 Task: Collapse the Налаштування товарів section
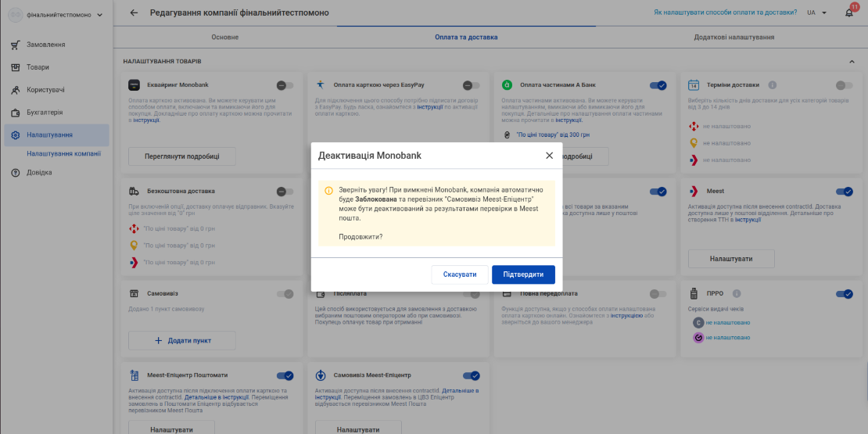[x=852, y=60]
